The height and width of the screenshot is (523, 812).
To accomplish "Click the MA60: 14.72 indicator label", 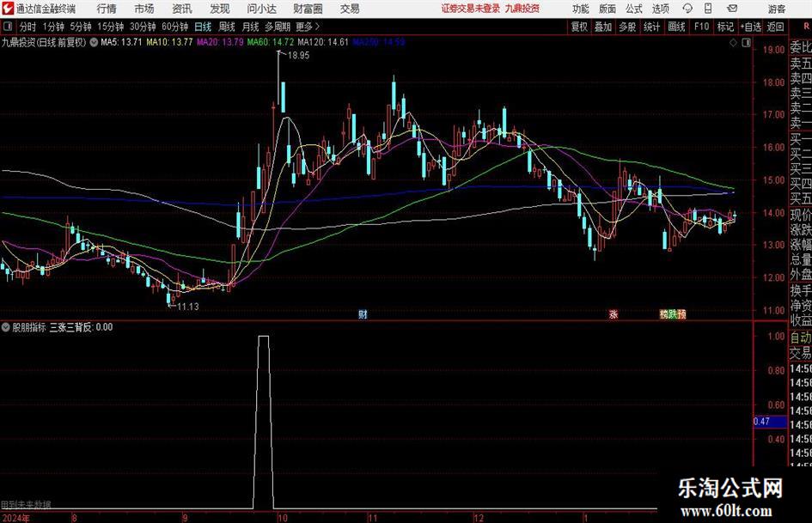I will 271,42.
